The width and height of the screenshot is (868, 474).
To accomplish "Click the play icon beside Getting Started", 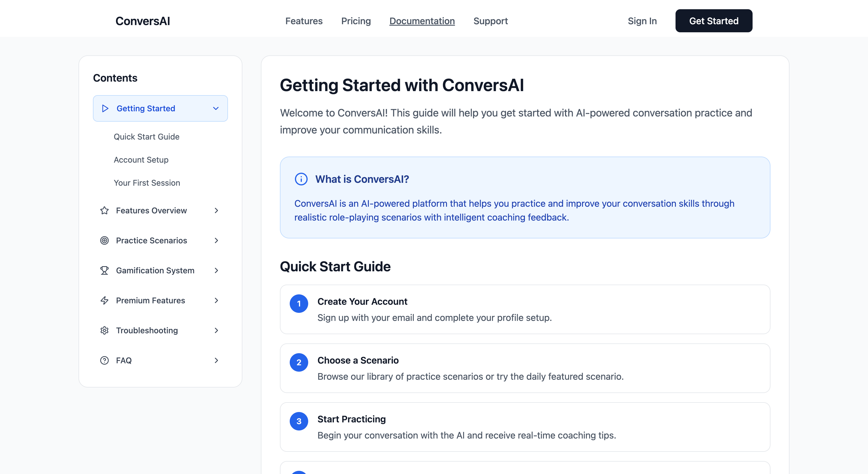I will [x=105, y=108].
